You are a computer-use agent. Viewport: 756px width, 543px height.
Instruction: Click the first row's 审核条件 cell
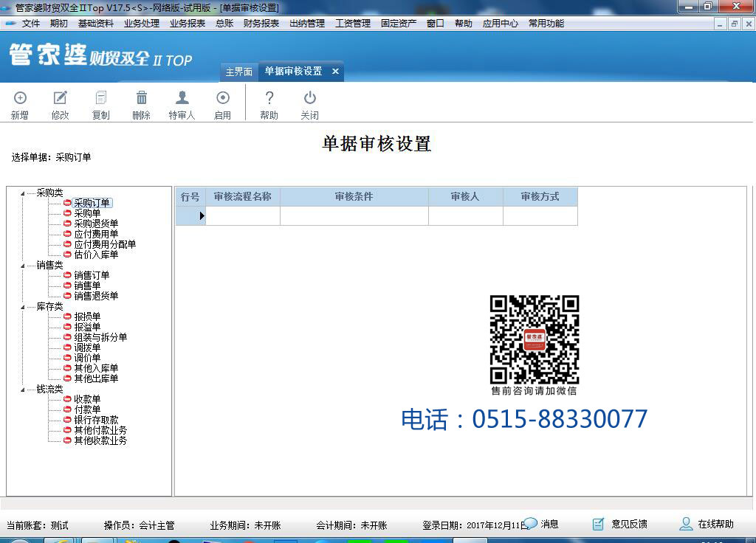(x=354, y=216)
